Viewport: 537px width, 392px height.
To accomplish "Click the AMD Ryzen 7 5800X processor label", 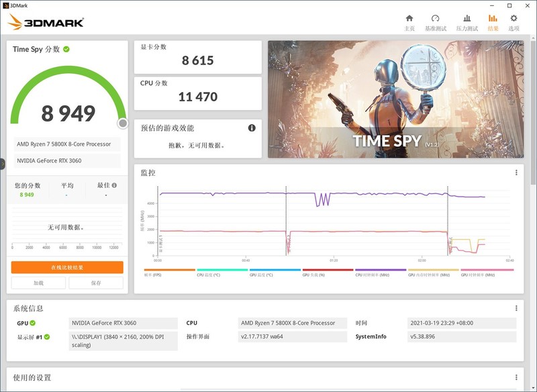I will click(64, 143).
